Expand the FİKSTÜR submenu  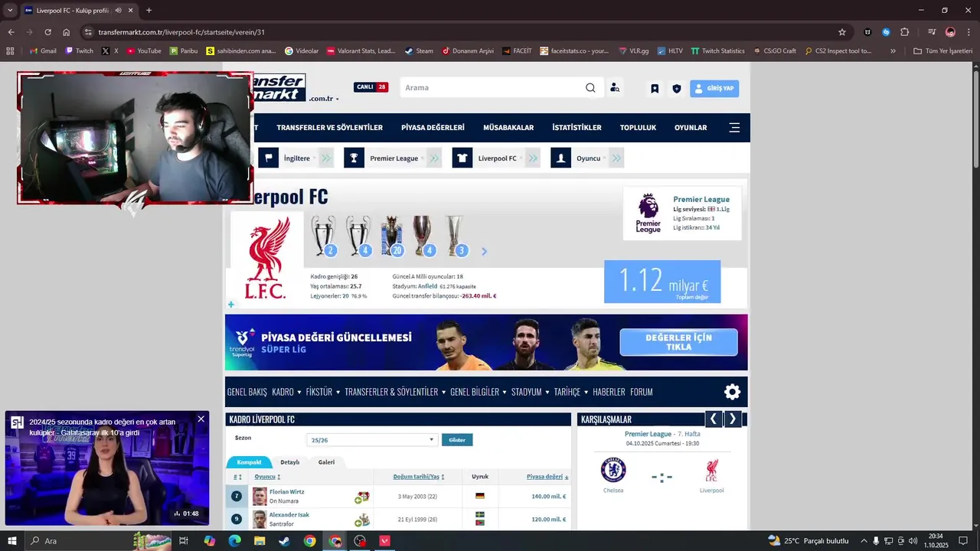tap(322, 392)
